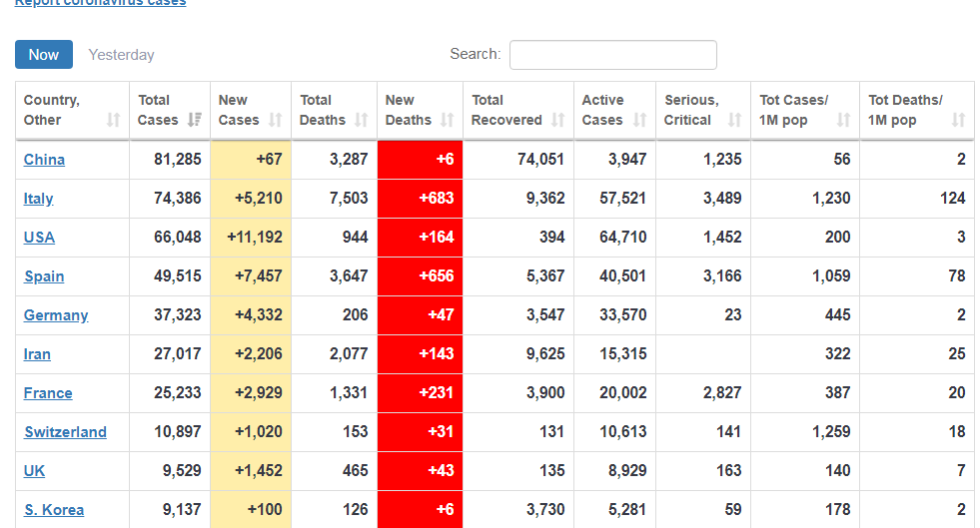Open the S. Korea country link
This screenshot has height=528, width=980.
click(54, 510)
